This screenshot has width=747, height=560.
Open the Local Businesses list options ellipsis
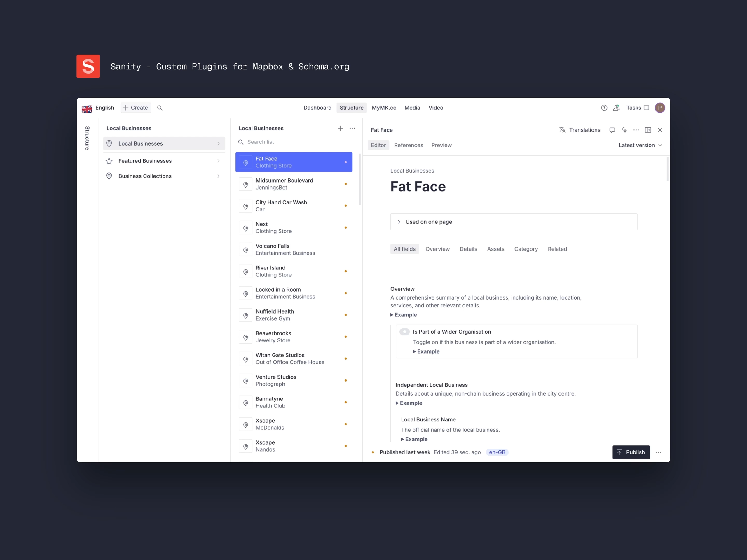point(352,128)
